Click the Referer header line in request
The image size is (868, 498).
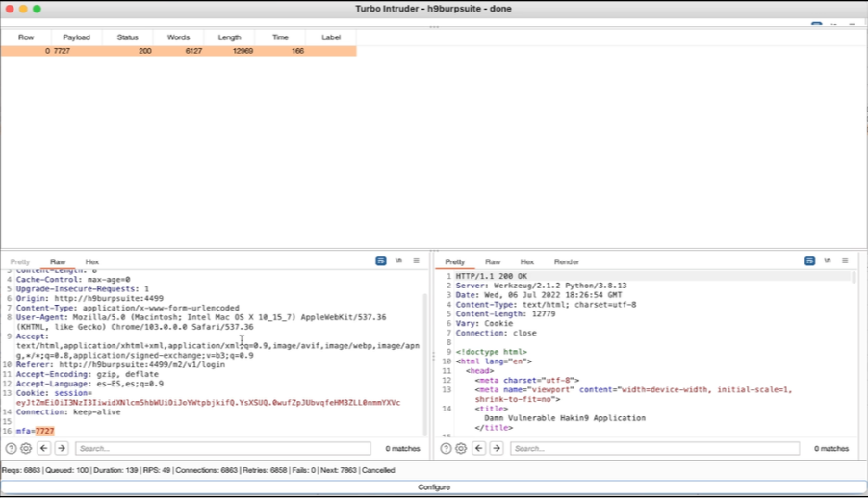click(x=120, y=364)
